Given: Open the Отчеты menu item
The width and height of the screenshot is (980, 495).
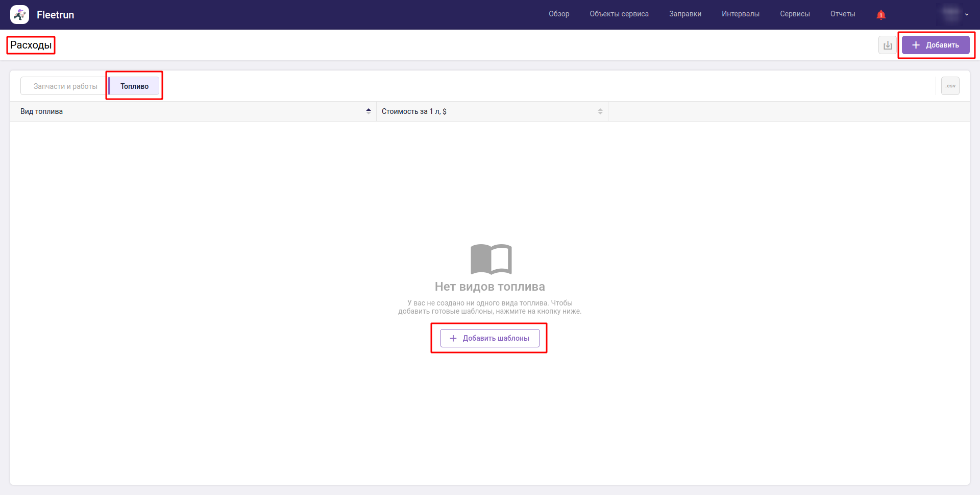Looking at the screenshot, I should click(842, 14).
